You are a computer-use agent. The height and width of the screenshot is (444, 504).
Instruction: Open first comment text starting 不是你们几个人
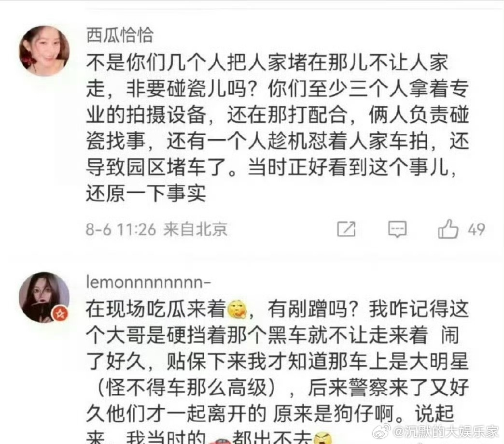278,128
